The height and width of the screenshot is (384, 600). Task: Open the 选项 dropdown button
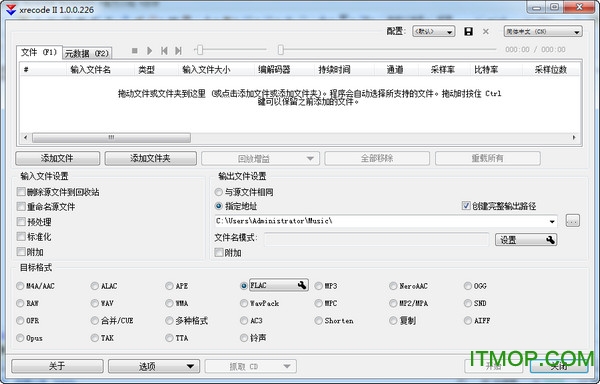[154, 366]
